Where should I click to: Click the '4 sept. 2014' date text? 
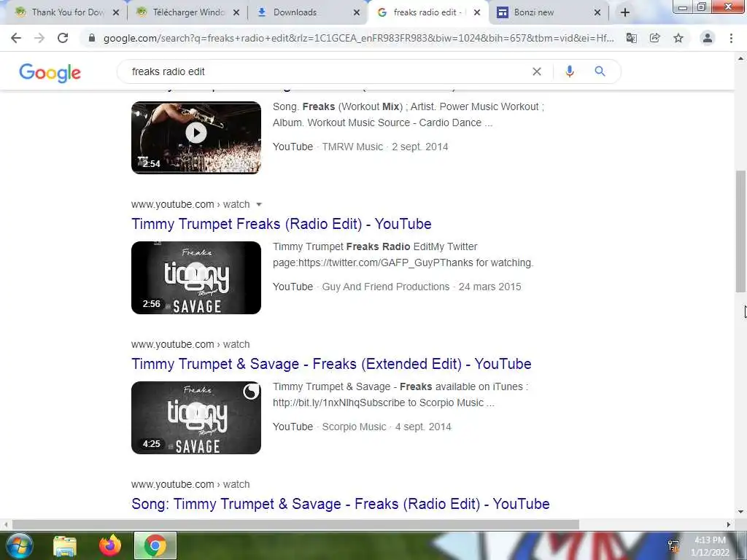tap(423, 427)
